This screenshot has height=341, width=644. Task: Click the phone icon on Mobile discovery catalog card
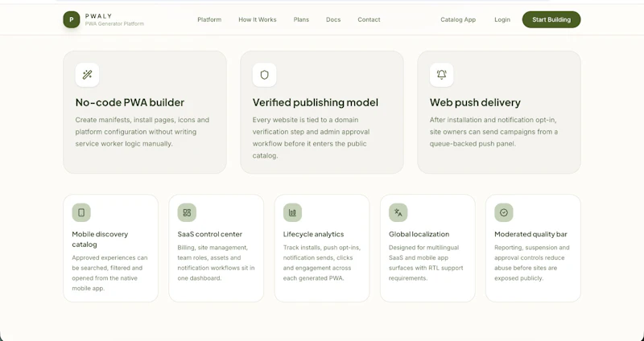[81, 212]
